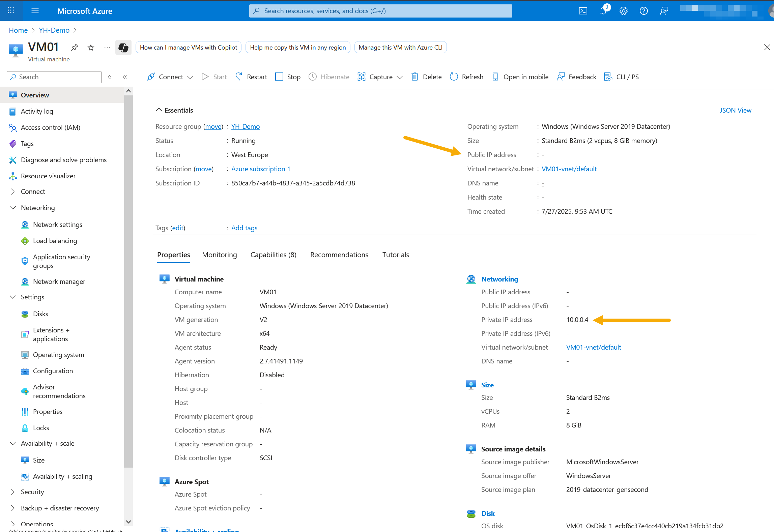Open the Copilot icon button
The height and width of the screenshot is (532, 774).
pos(123,48)
